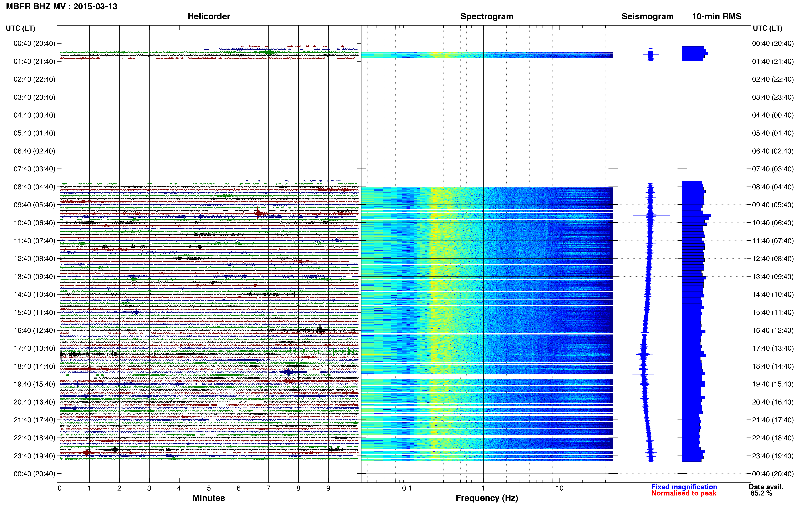Click the '10-min RMS' column heading
The image size is (812, 508).
click(716, 16)
